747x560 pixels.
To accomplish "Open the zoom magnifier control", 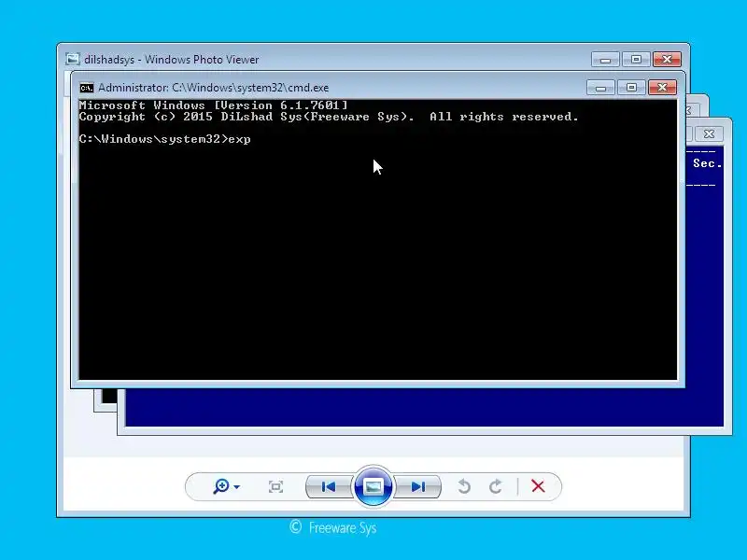I will [221, 486].
